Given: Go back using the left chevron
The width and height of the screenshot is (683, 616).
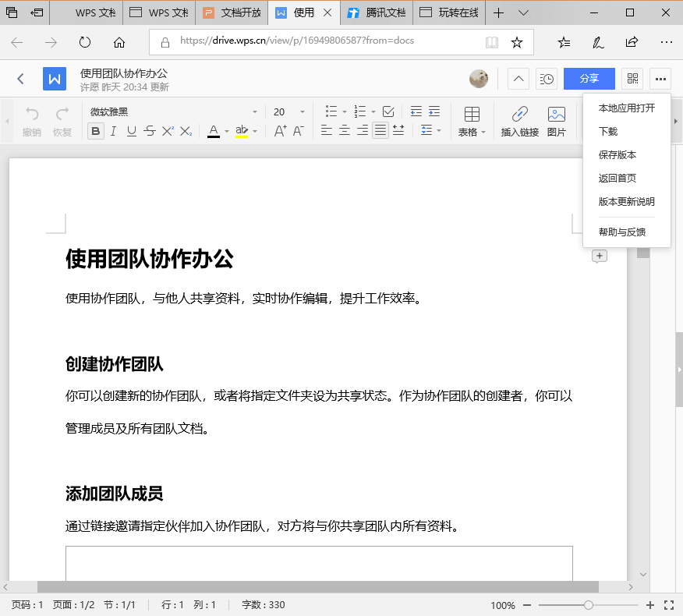Looking at the screenshot, I should pos(21,79).
